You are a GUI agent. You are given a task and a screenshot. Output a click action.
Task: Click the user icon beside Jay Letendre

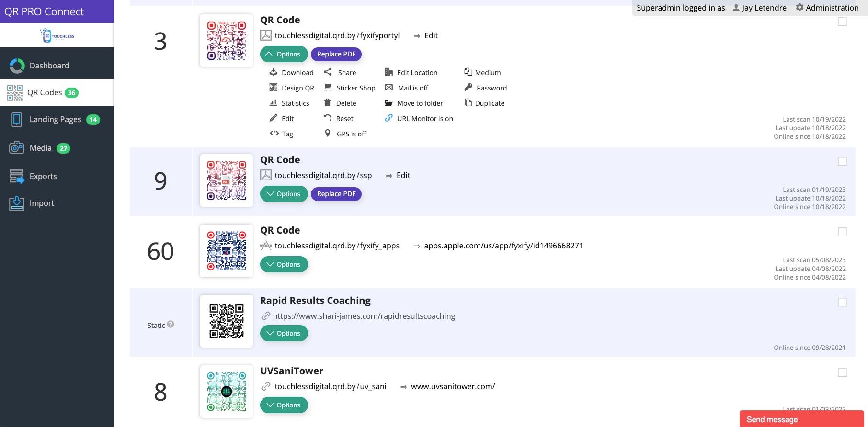pos(736,8)
